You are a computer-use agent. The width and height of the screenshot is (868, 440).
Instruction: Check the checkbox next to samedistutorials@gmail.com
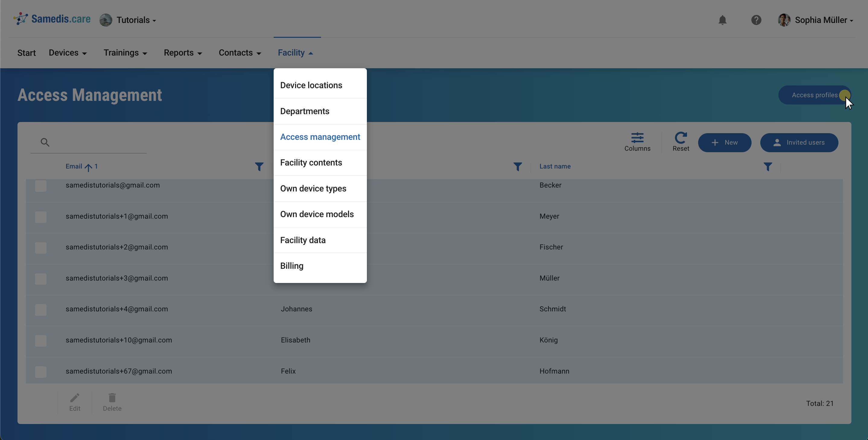(40, 185)
